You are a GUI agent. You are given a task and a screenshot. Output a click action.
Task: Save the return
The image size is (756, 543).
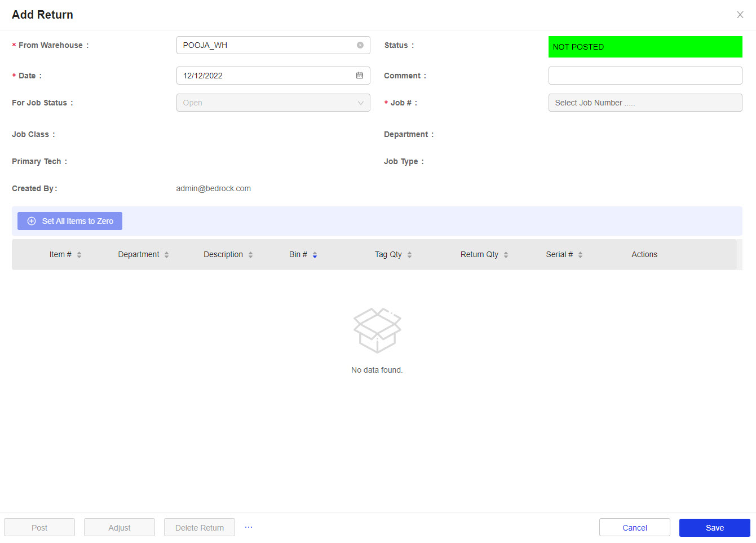tap(714, 528)
